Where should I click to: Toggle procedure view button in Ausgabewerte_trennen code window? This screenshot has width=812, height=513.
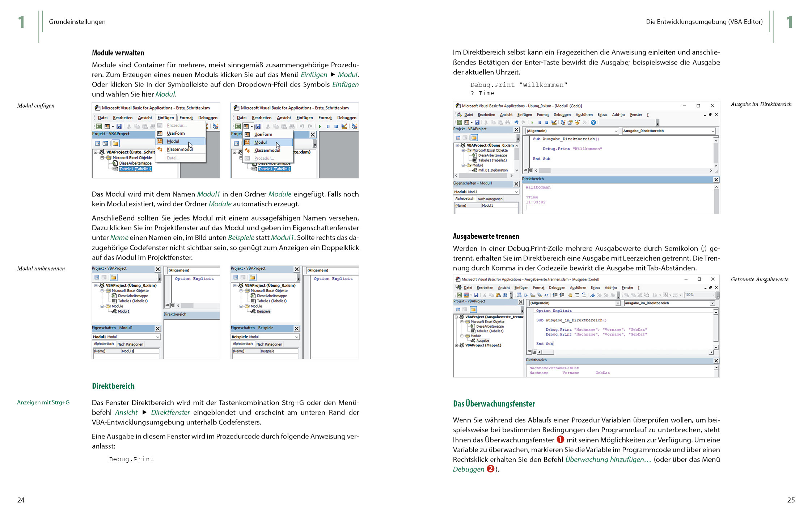pos(529,352)
